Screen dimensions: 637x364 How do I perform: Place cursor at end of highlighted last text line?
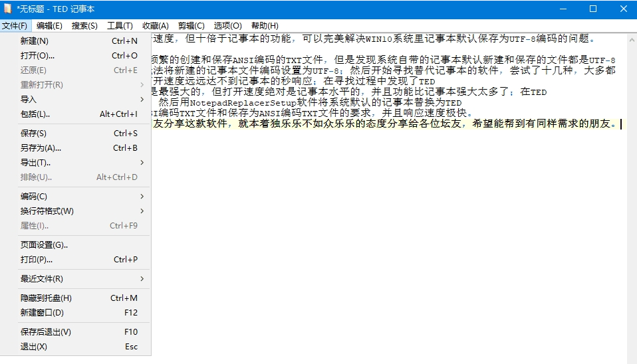pos(620,124)
